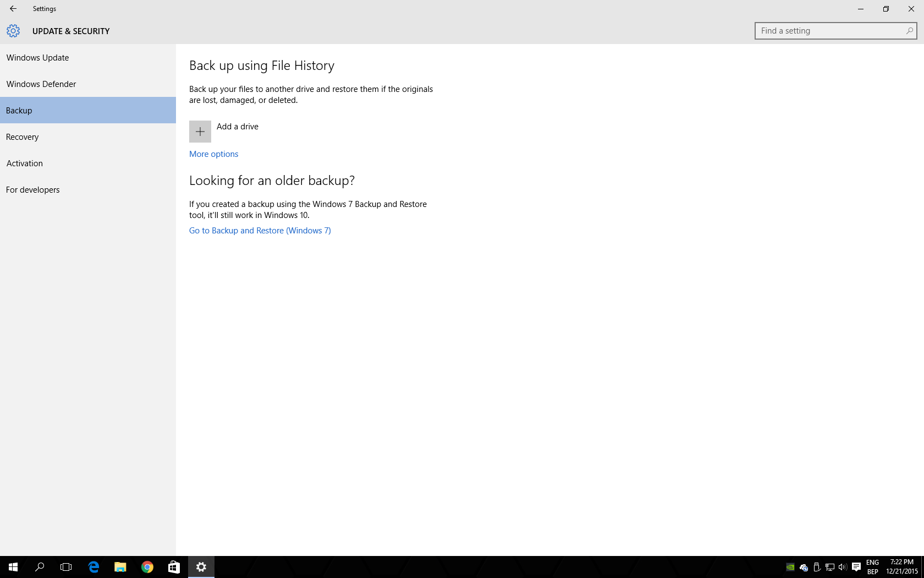Close the Settings window

coord(911,9)
